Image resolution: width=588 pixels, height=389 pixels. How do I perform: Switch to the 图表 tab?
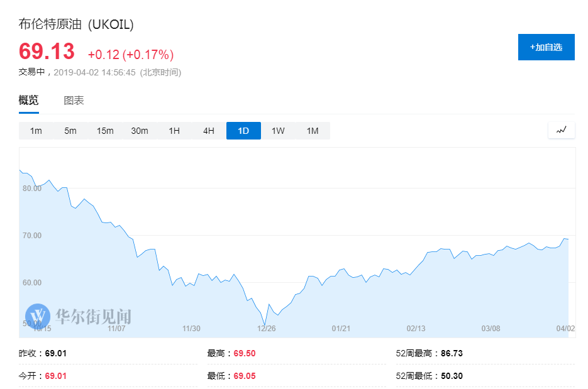point(74,101)
